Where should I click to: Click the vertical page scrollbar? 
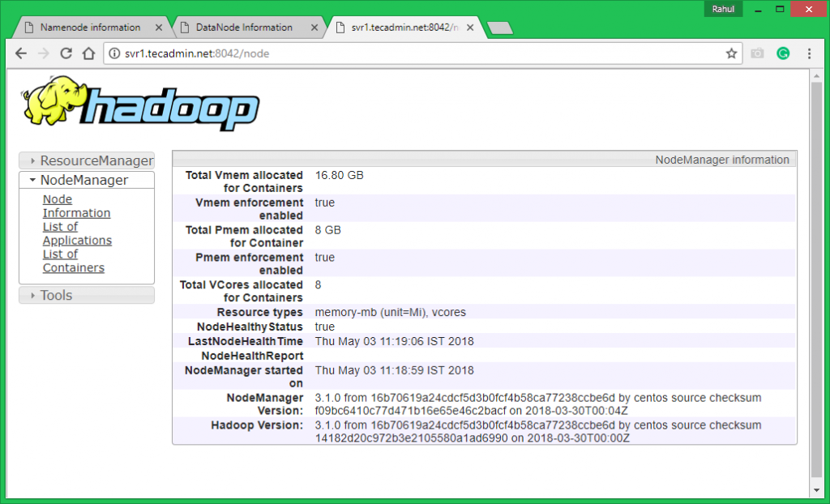click(x=817, y=275)
